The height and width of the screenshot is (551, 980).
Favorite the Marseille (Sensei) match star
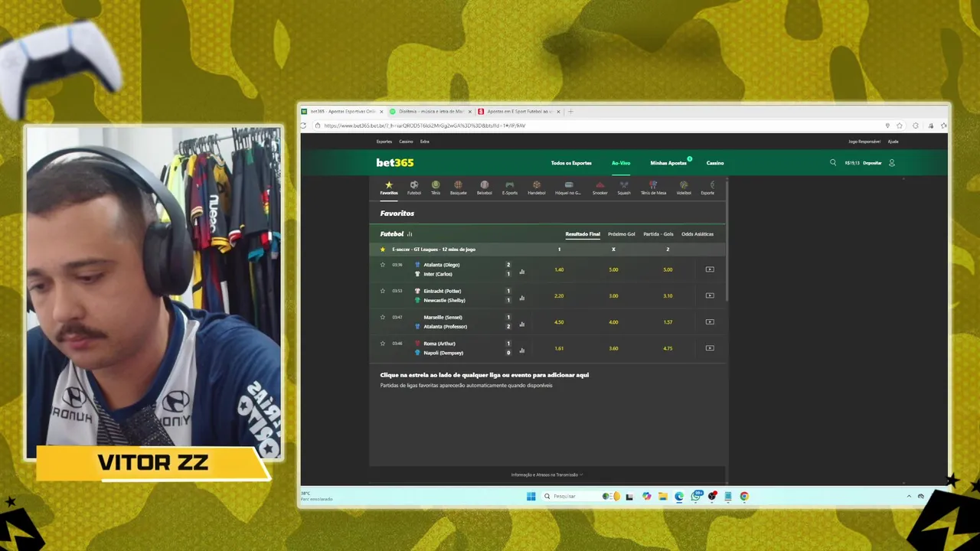[x=383, y=317]
